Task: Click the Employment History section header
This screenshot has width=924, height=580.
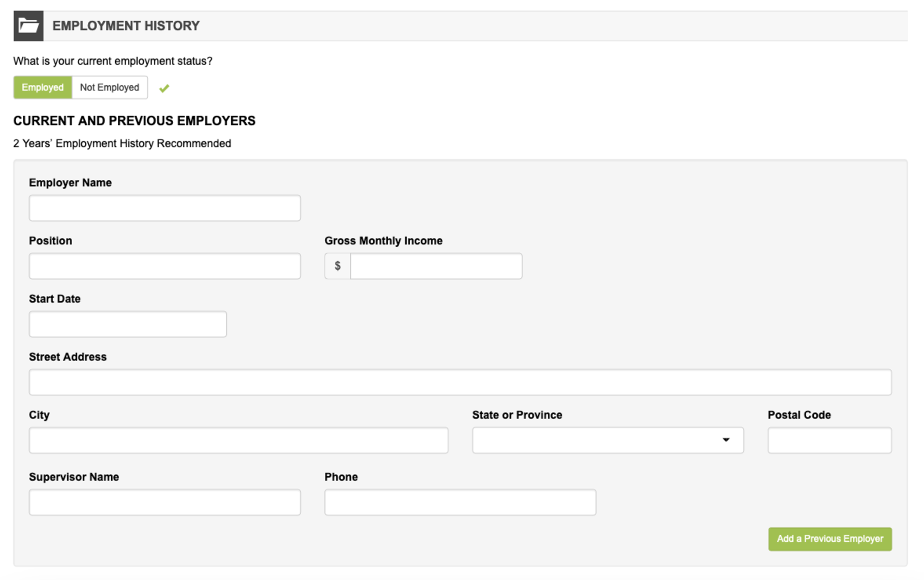Action: (126, 26)
